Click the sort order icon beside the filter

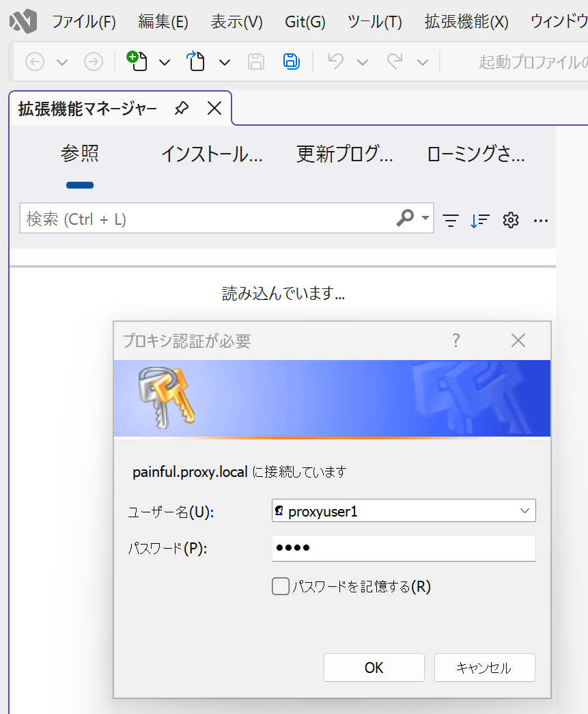[x=480, y=220]
